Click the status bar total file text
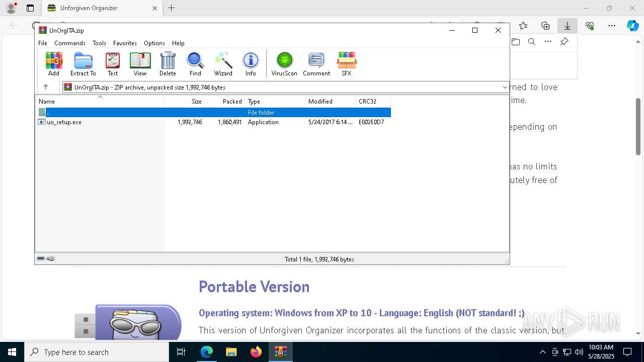The height and width of the screenshot is (362, 644). click(x=319, y=259)
